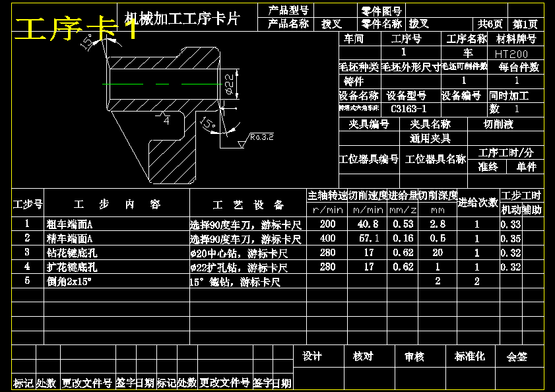
Task: Select the 核对 signature header
Action: (x=363, y=356)
